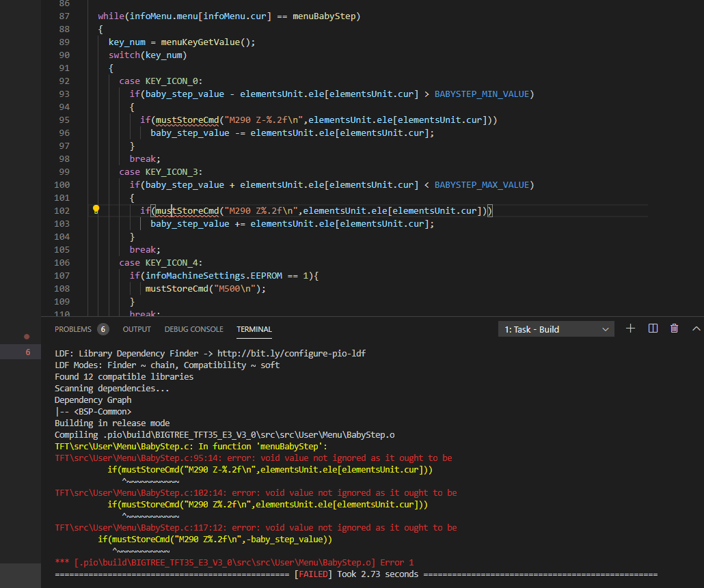Open the '1: Task - Build' terminal dropdown

[x=556, y=329]
